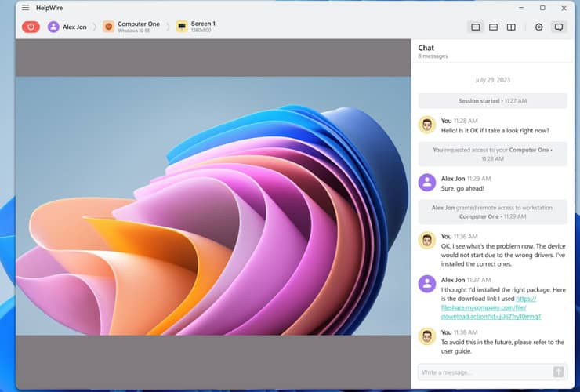Click your avatar on the 11:28 AM message
580x392 pixels.
(427, 125)
